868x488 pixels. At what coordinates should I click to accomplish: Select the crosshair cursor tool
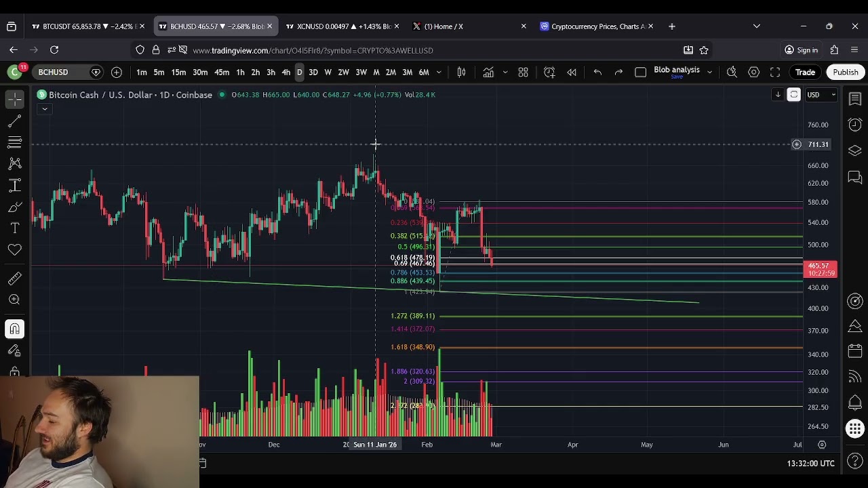coord(14,100)
